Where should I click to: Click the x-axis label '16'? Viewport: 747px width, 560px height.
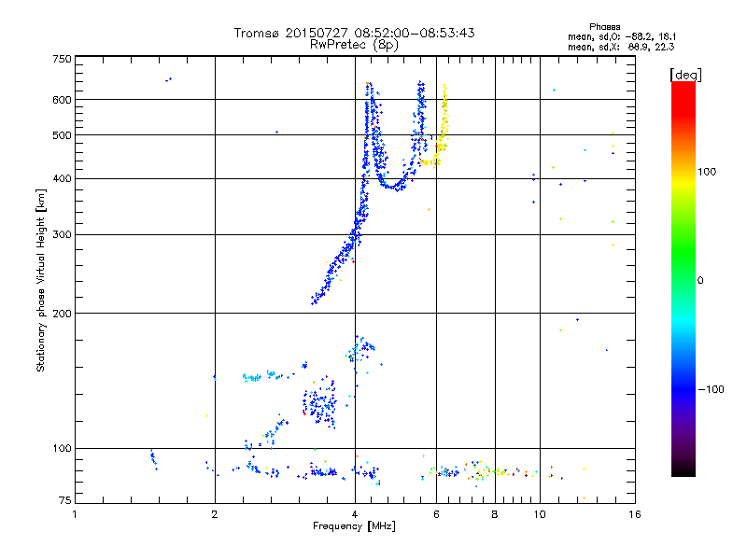point(635,514)
